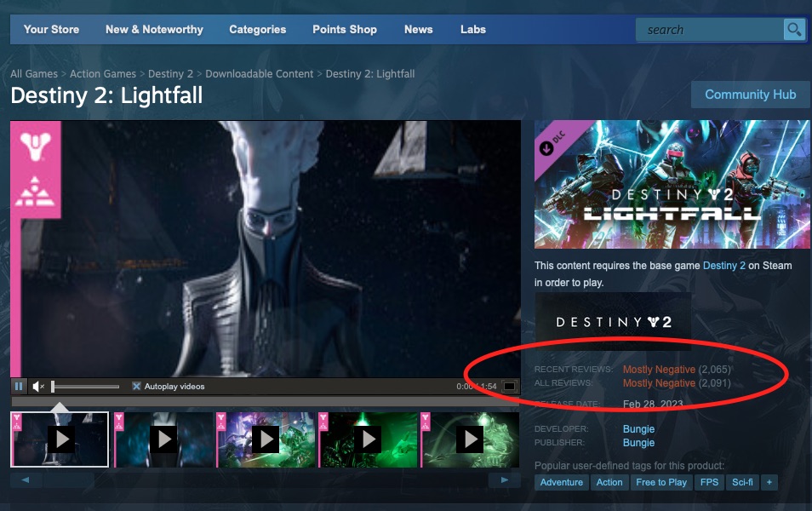
Task: Select the Free to Play tag
Action: click(x=661, y=483)
